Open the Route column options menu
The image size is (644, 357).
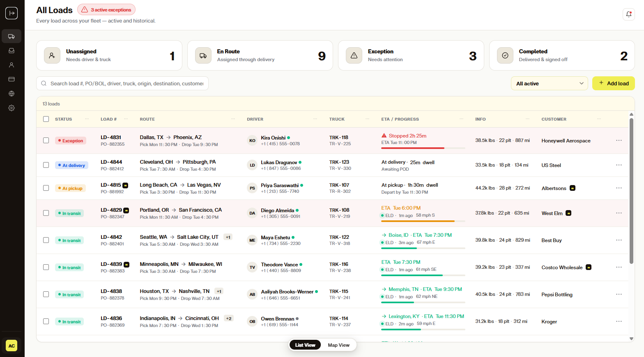pos(233,119)
